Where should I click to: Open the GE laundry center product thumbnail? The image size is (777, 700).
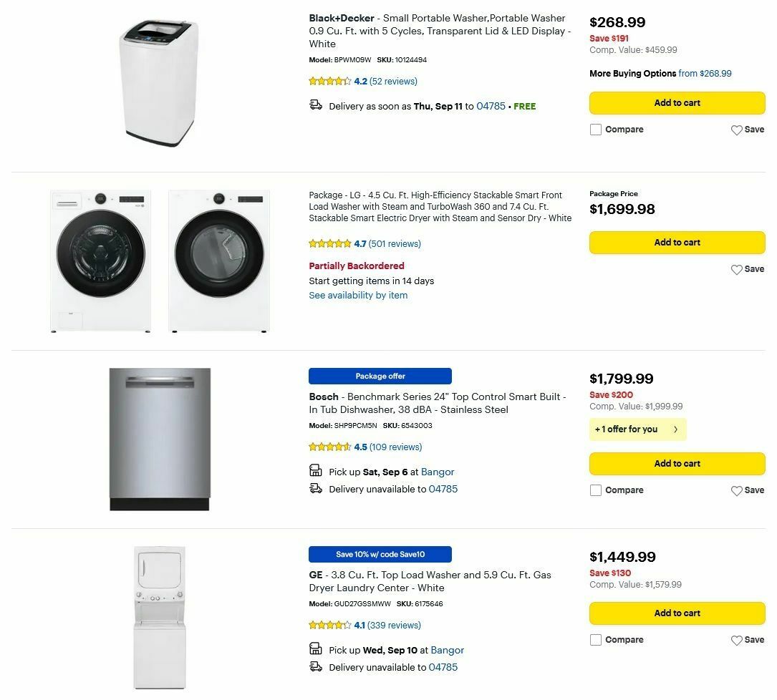point(159,618)
